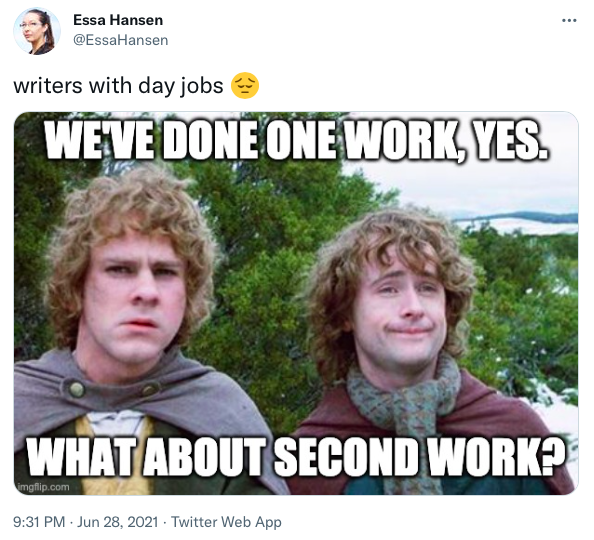Viewport: 594px width, 540px height.
Task: Open the Twitter Web App source link
Action: click(226, 522)
